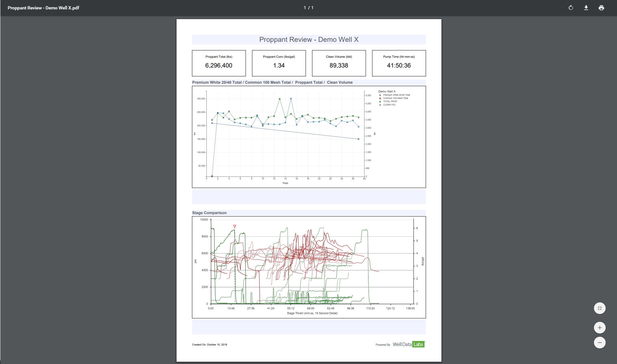
Task: Click the chart heading starting 'Premium White 20/40 Total'
Action: click(272, 82)
